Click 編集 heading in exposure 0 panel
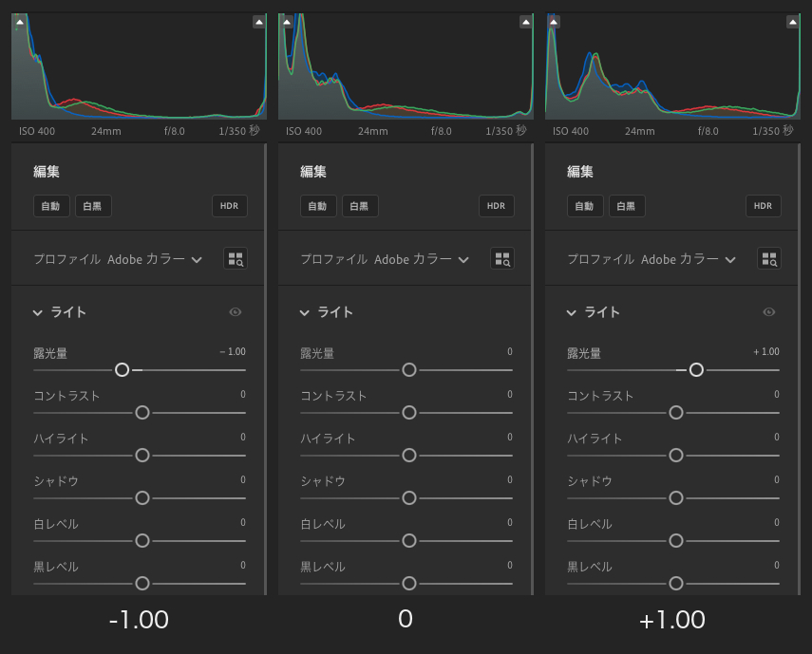812x654 pixels. pos(313,171)
